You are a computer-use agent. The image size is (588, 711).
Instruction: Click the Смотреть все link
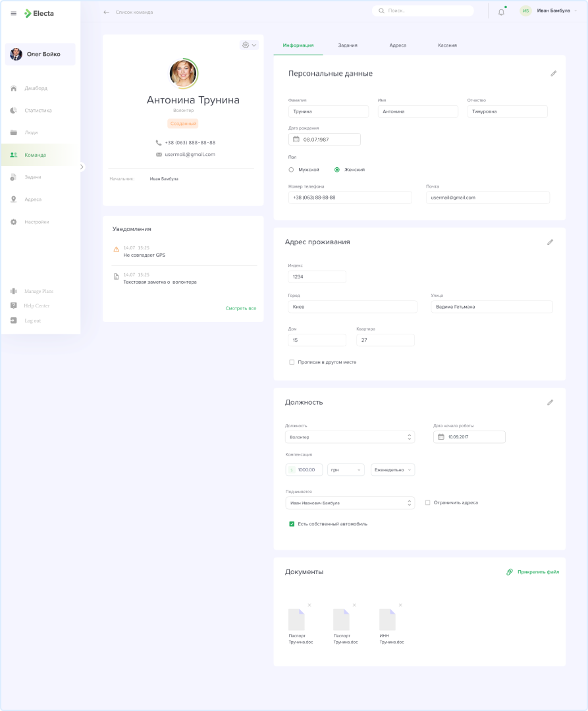pyautogui.click(x=240, y=308)
